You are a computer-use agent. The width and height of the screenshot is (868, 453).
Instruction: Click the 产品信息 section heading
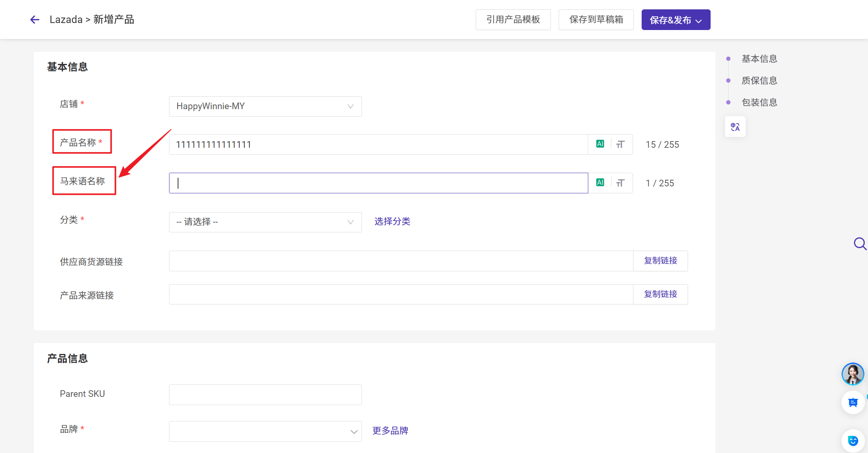click(67, 359)
